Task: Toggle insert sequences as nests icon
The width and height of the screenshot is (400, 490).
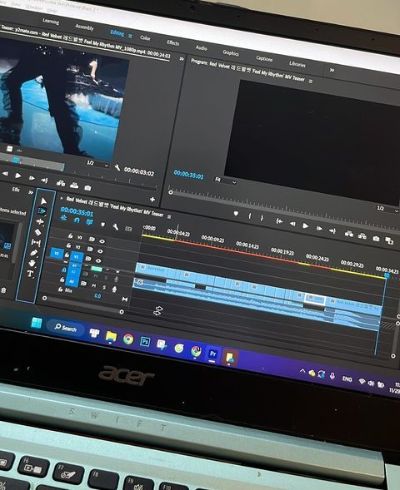Action: tap(64, 218)
